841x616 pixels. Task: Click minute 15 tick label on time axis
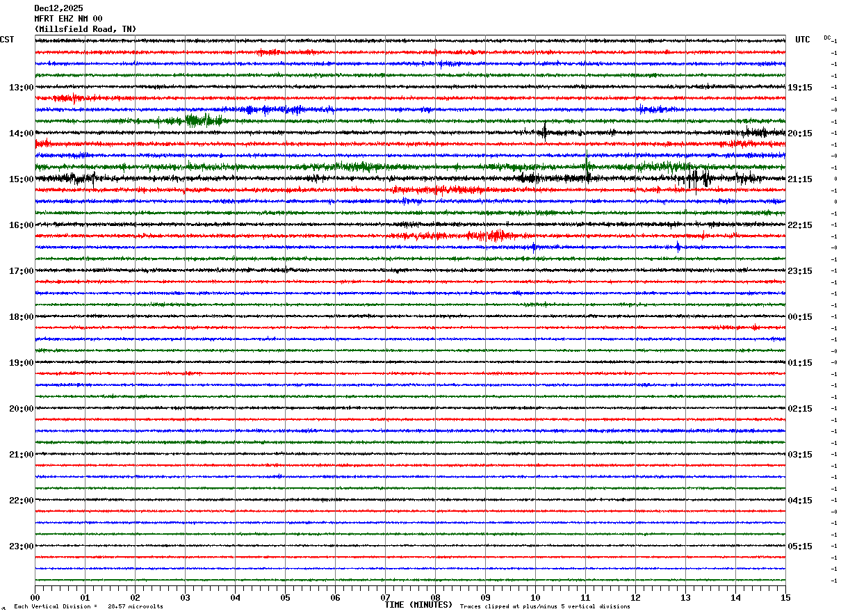point(785,597)
